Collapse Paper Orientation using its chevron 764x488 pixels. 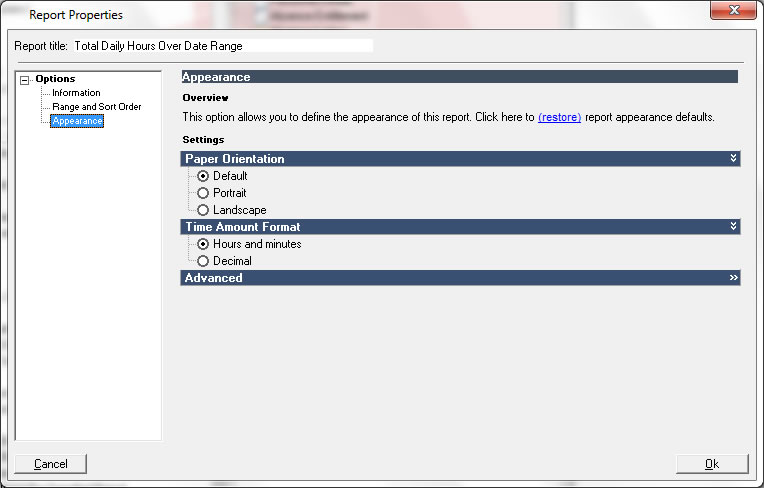pos(733,159)
